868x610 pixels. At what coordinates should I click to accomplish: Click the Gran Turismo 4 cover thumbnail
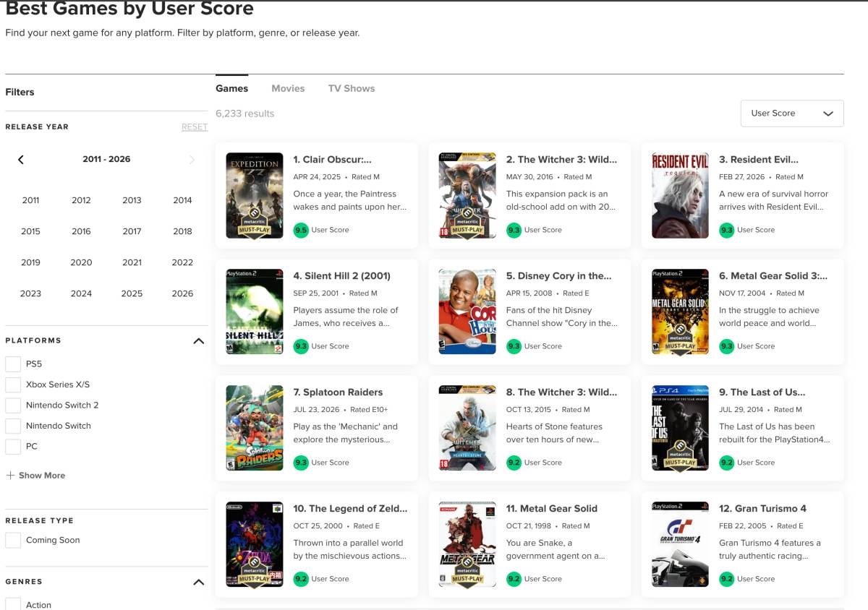pyautogui.click(x=680, y=544)
